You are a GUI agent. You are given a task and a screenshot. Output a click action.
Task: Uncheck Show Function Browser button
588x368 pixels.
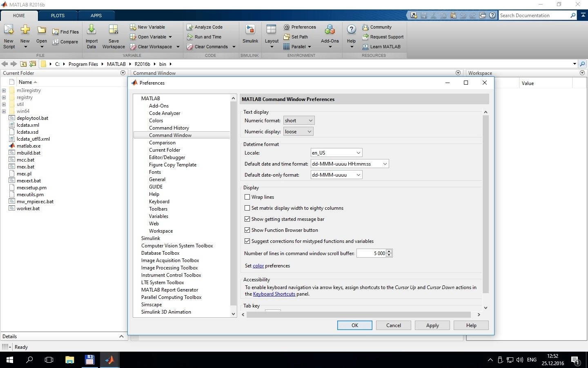(247, 230)
